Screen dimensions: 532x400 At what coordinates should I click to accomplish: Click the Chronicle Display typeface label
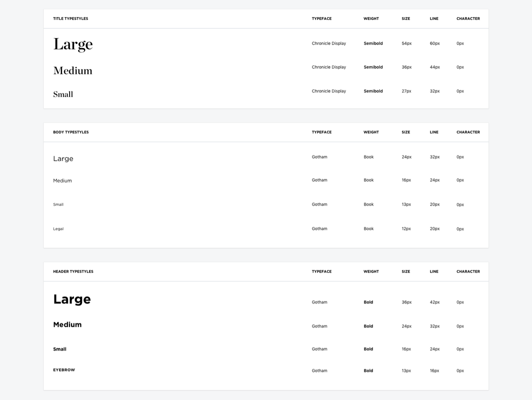click(329, 43)
